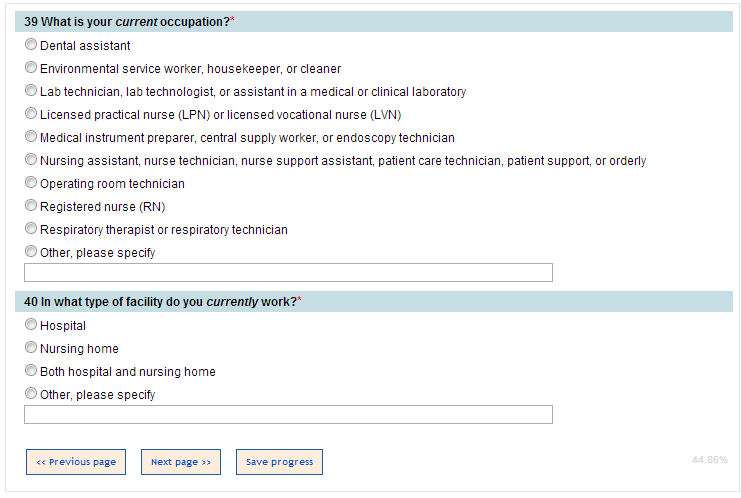Screen dimensions: 741x498
Task: Select Both hospital and nursing home
Action: 31,371
